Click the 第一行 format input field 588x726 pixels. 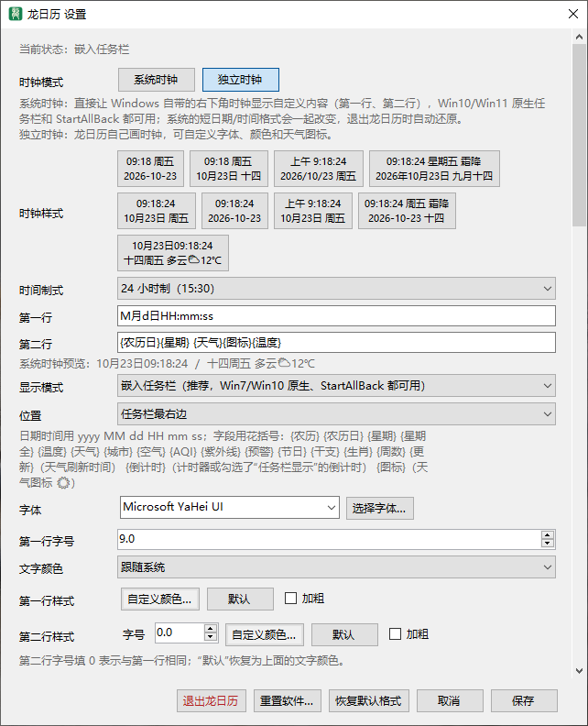coord(336,316)
